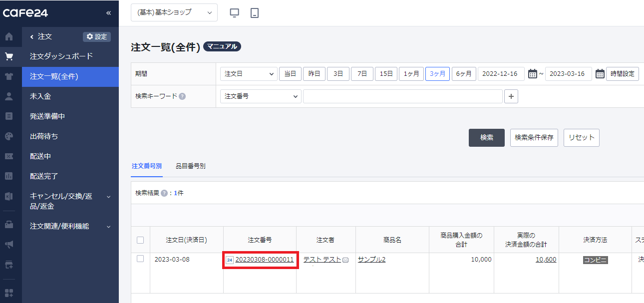
Task: Tick the select-all checkbox in the table header
Action: pyautogui.click(x=140, y=240)
